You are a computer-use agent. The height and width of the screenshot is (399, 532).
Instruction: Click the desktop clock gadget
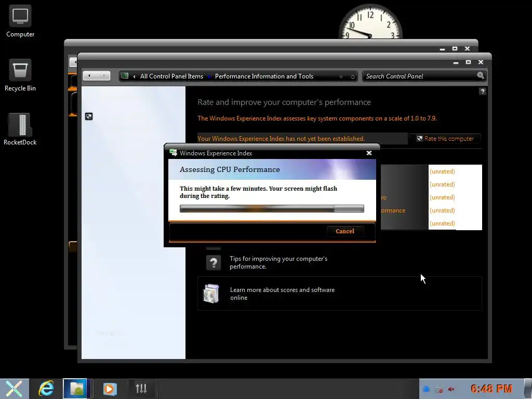370,21
